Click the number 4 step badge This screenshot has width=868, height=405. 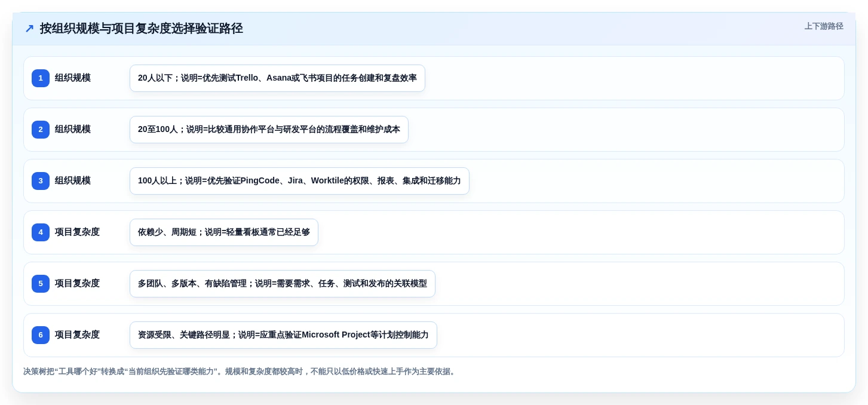[41, 232]
